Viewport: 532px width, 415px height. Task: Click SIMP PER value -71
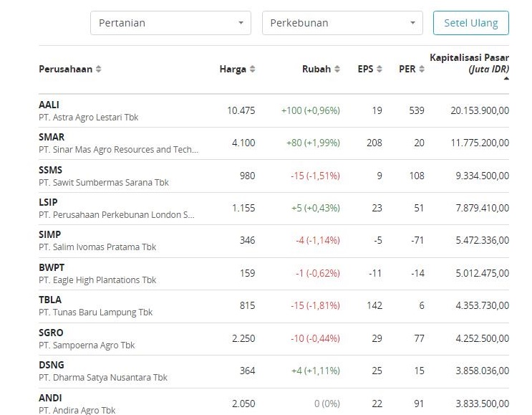(x=417, y=240)
